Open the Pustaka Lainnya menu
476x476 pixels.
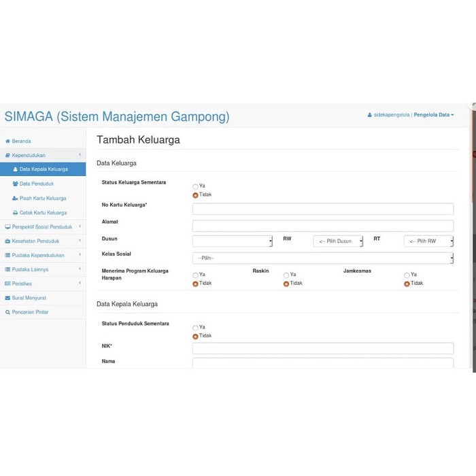[x=43, y=269]
